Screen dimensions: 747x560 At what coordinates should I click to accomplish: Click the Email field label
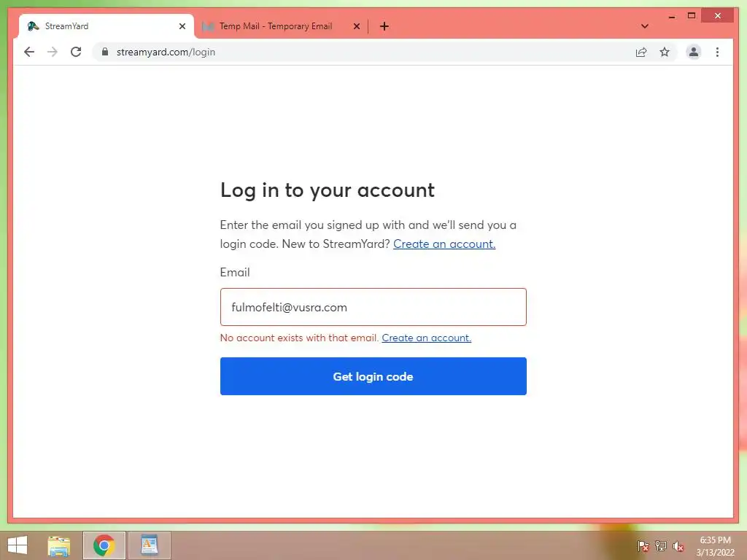[235, 273]
